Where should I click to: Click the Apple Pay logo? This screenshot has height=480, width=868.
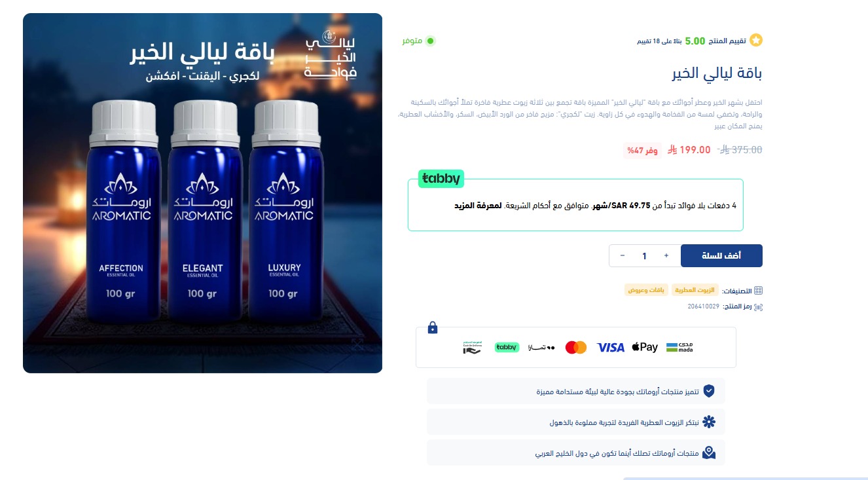645,348
